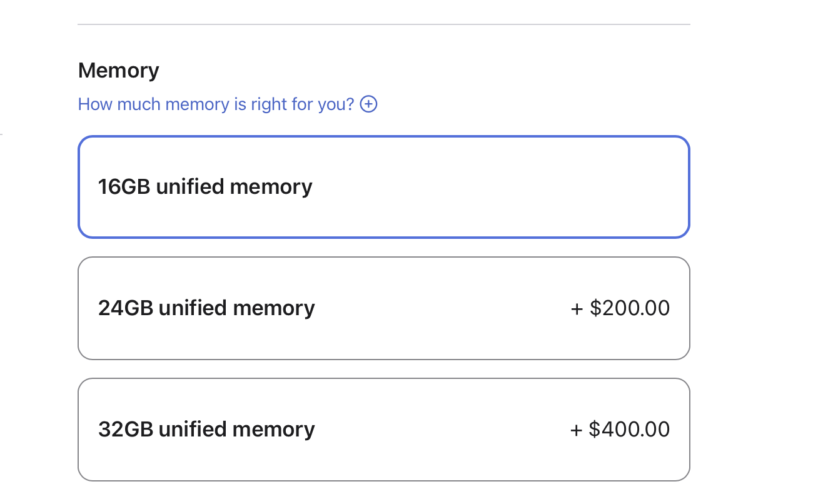Click the + $400.00 upgrade price
Screen dimensions: 833x504
click(620, 430)
